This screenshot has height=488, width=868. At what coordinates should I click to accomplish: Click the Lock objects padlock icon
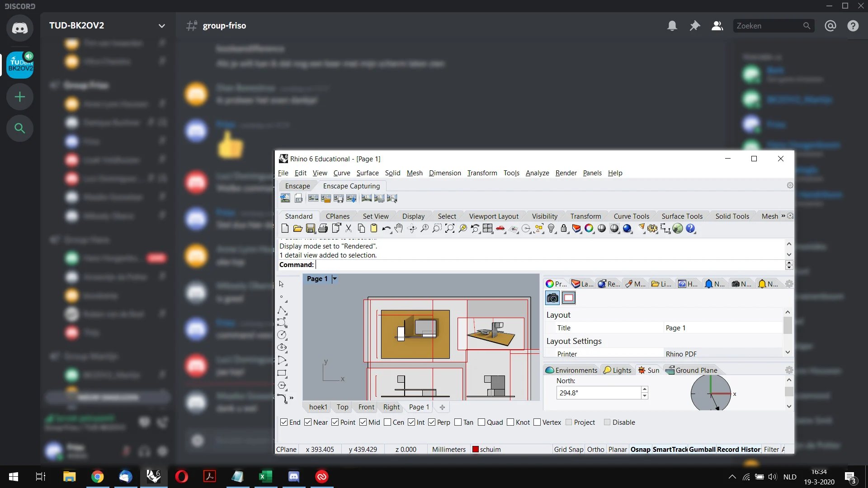point(564,229)
